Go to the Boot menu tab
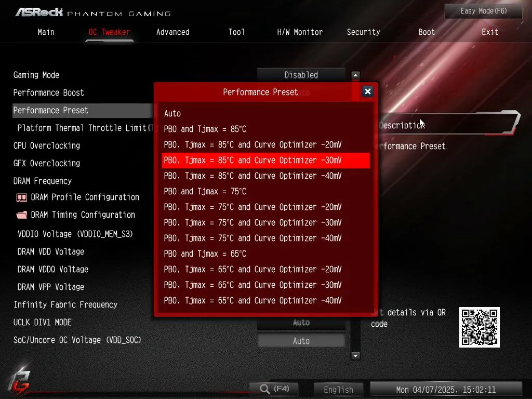Screen dimensions: 532x399 tap(426, 32)
